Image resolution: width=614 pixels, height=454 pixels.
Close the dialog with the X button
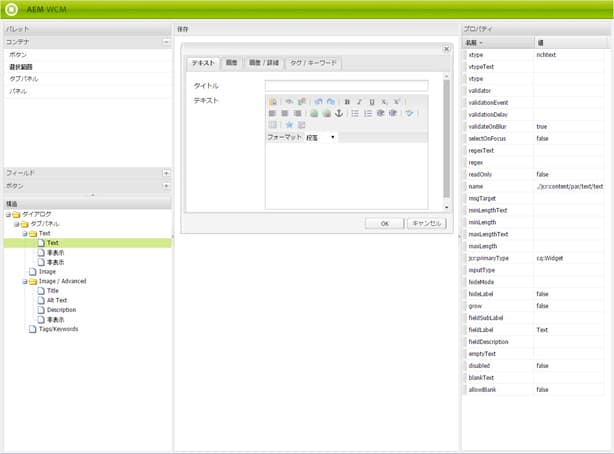tap(446, 49)
